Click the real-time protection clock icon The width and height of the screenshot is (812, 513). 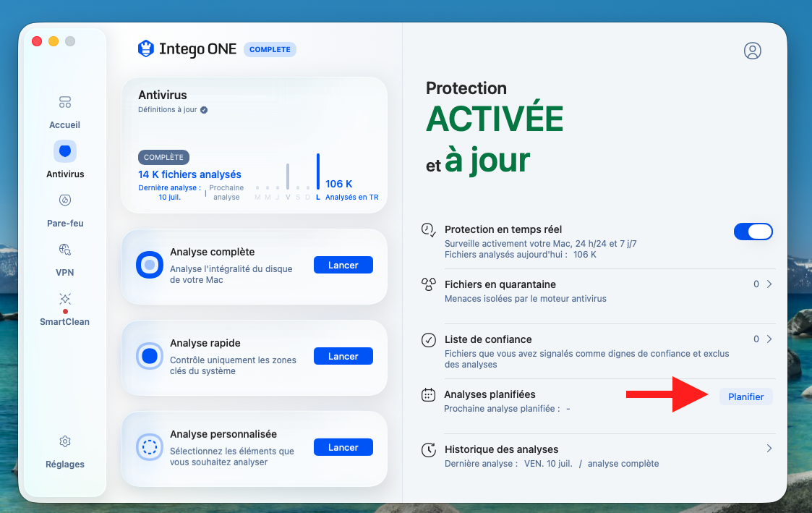click(428, 229)
